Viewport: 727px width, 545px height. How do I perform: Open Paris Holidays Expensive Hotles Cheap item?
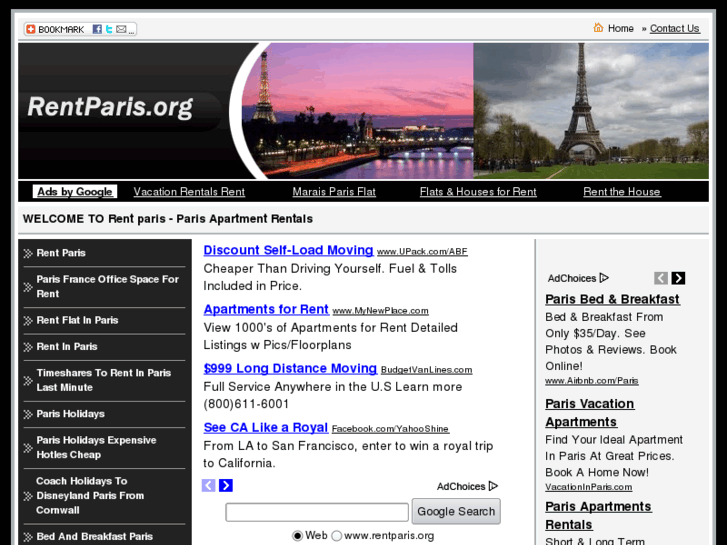tap(96, 447)
